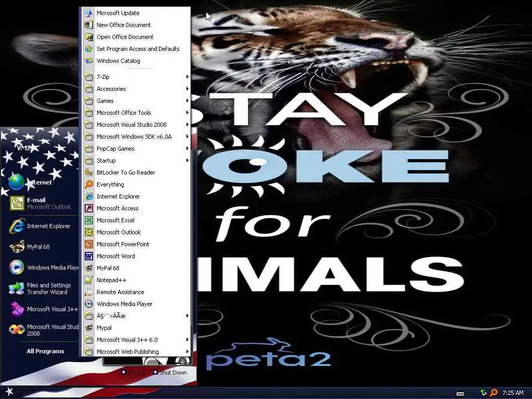Expand the Microsoft Web Publishing submenu arrow
532x399 pixels.
tap(187, 352)
